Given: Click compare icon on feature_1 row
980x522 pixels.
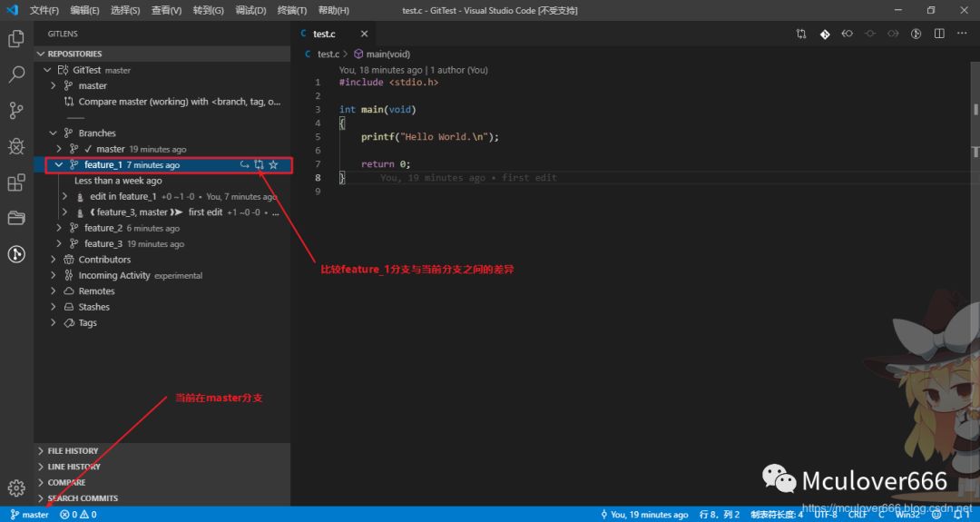Looking at the screenshot, I should point(259,165).
